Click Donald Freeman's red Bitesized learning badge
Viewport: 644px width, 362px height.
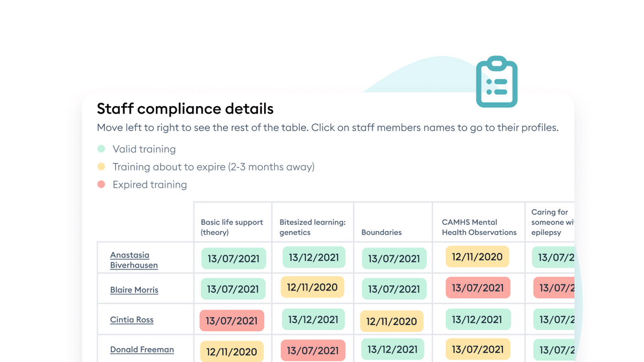coord(313,350)
